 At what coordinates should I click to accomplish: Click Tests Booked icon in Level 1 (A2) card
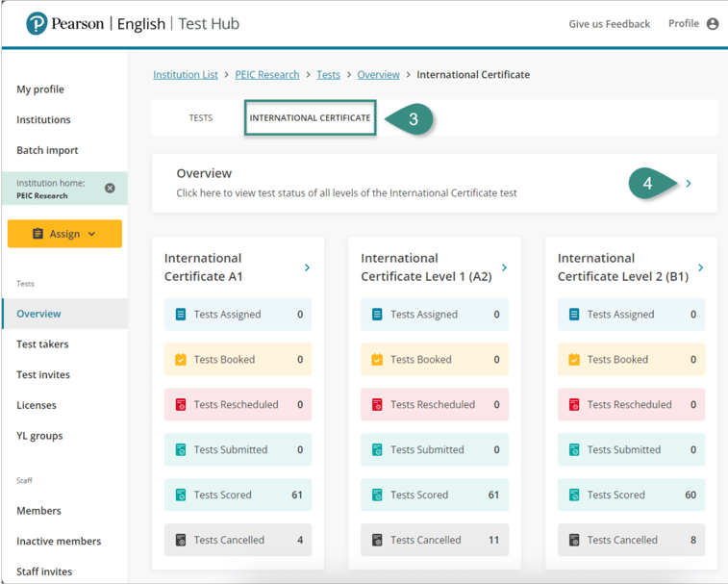tap(377, 360)
